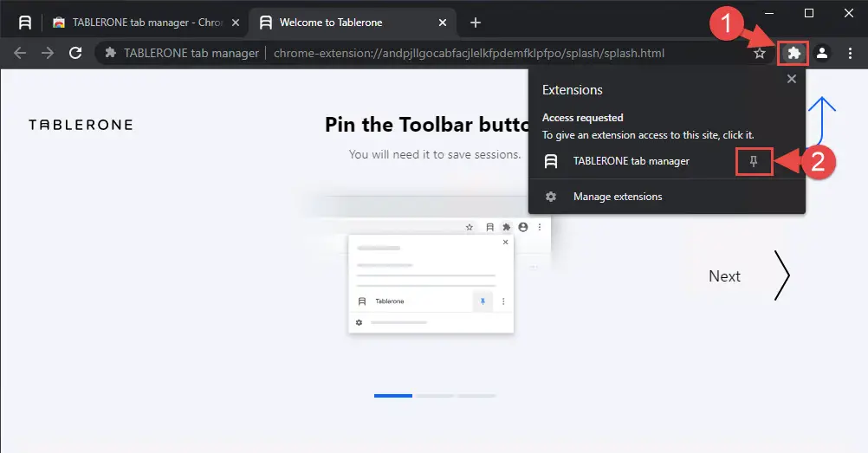This screenshot has width=868, height=453.
Task: Minimize the Chrome window
Action: (x=769, y=13)
